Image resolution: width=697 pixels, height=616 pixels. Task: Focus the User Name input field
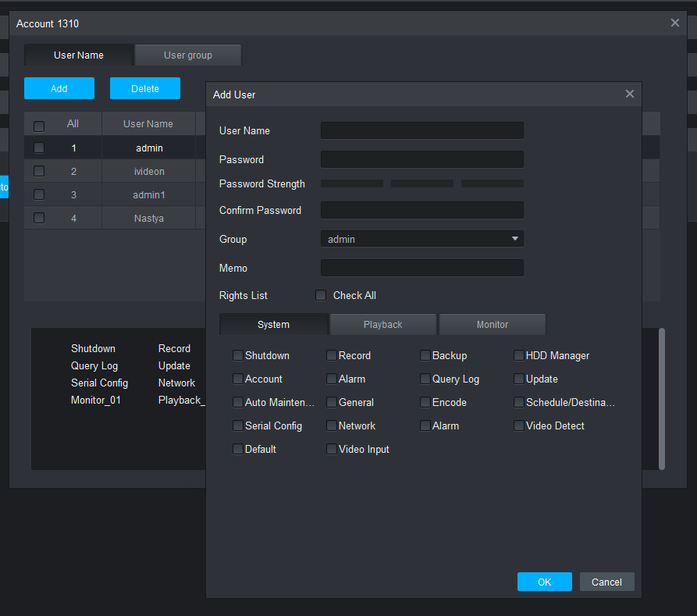point(421,130)
